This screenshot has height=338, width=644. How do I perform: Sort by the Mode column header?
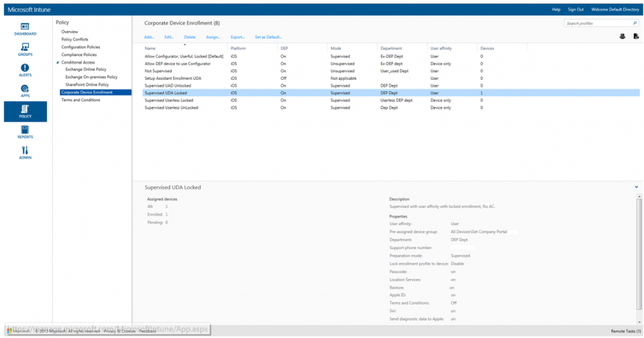[336, 48]
